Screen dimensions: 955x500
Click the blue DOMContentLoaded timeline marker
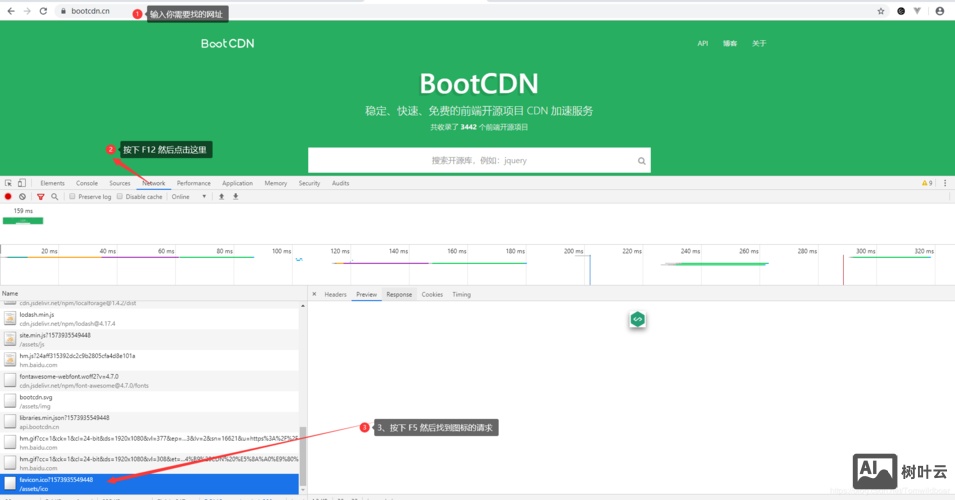[590, 270]
